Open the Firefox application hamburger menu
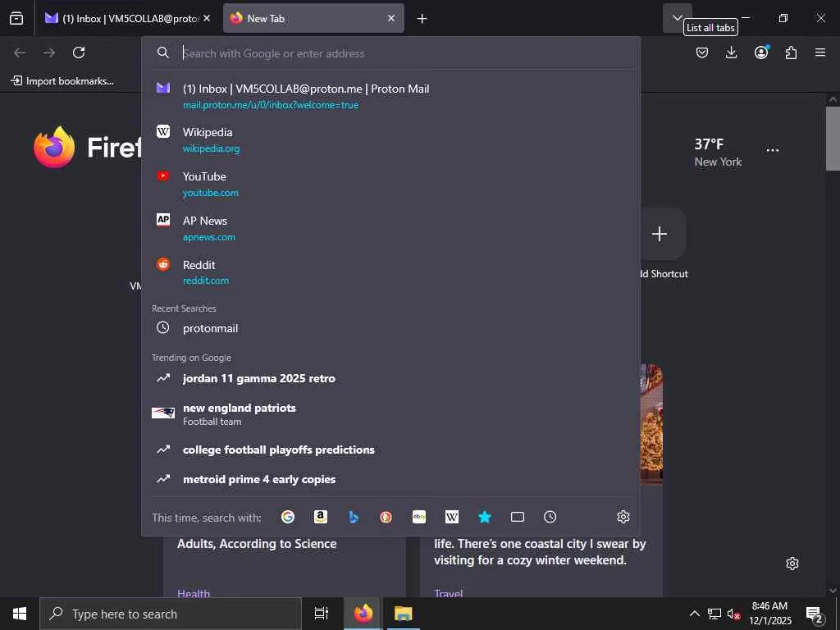This screenshot has height=630, width=840. [x=820, y=52]
